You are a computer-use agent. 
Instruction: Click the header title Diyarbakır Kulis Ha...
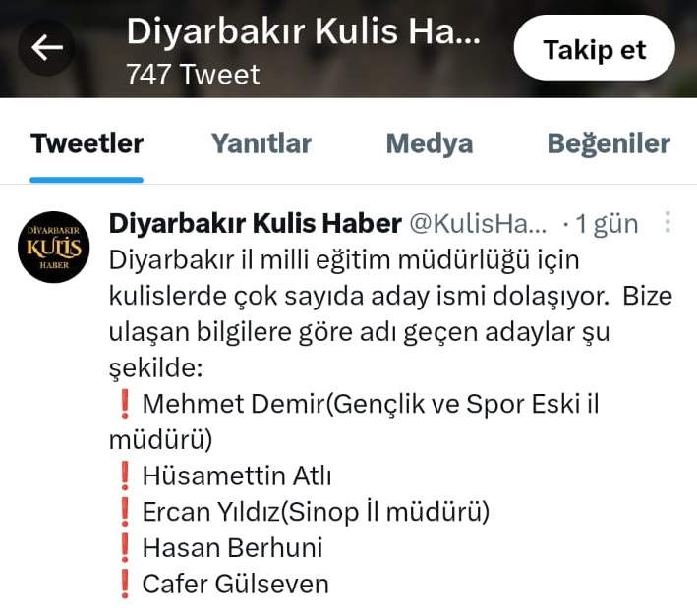click(303, 31)
